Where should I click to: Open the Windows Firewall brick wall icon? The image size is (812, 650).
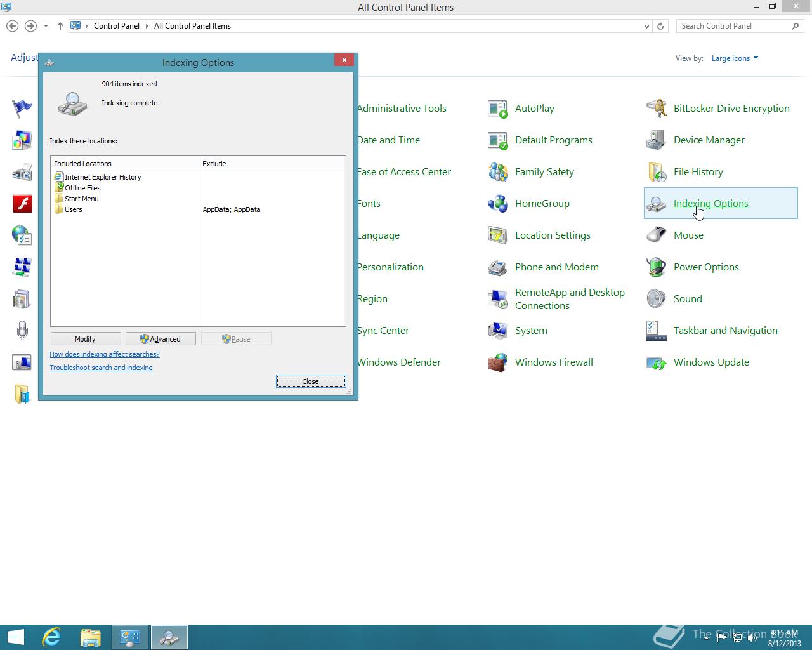coord(498,362)
